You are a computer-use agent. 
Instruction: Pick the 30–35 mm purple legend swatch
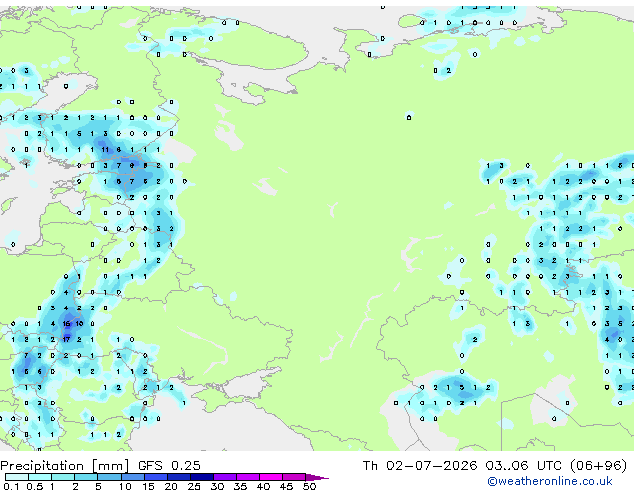point(225,477)
